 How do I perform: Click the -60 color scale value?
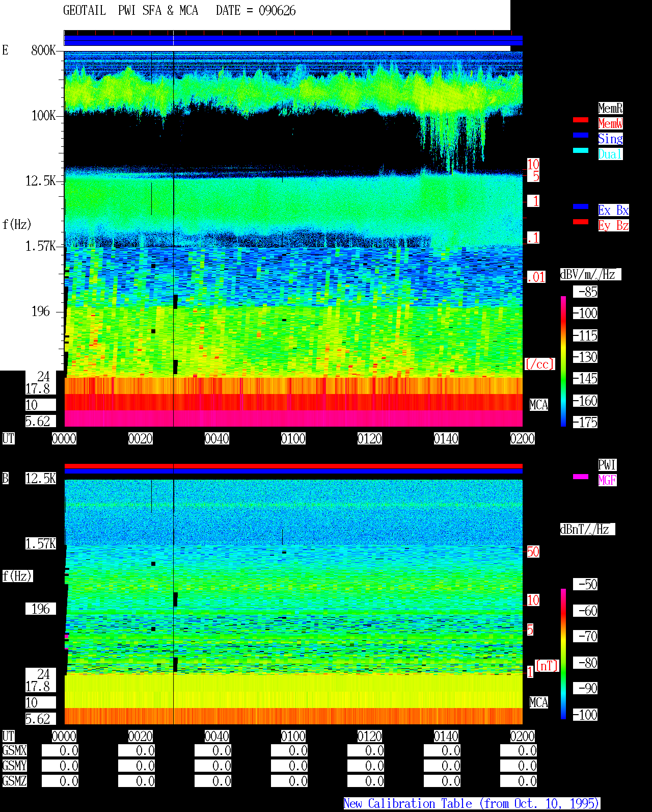click(x=585, y=611)
